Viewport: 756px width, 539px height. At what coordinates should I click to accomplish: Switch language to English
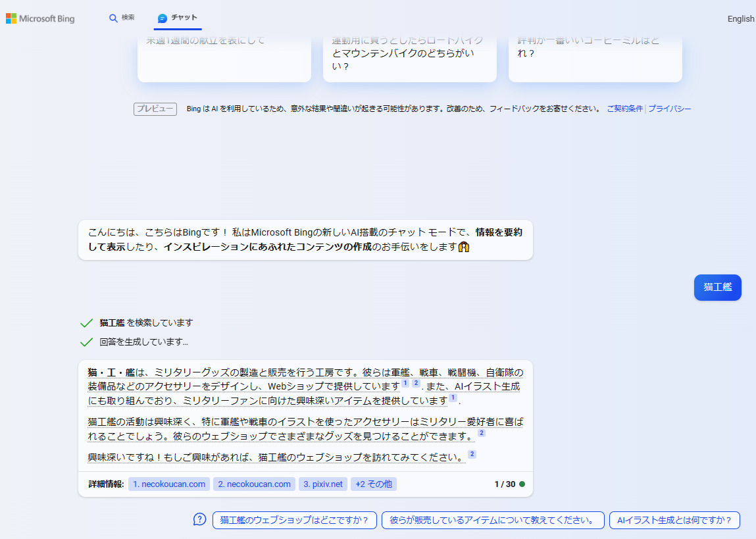[741, 19]
